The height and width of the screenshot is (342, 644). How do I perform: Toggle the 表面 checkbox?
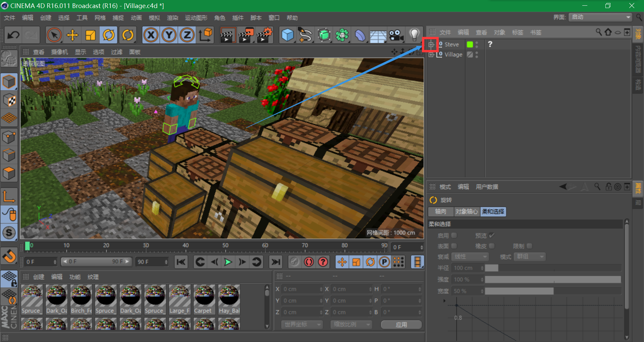[x=454, y=246]
